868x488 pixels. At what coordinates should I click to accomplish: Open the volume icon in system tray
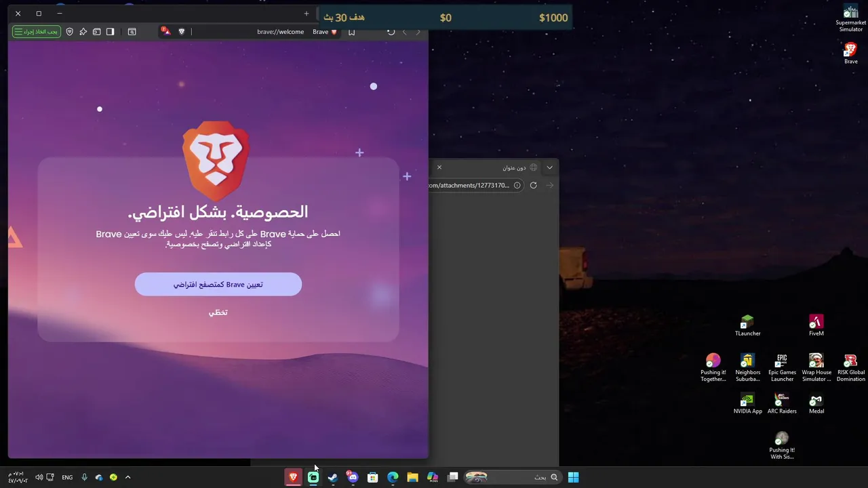[39, 477]
